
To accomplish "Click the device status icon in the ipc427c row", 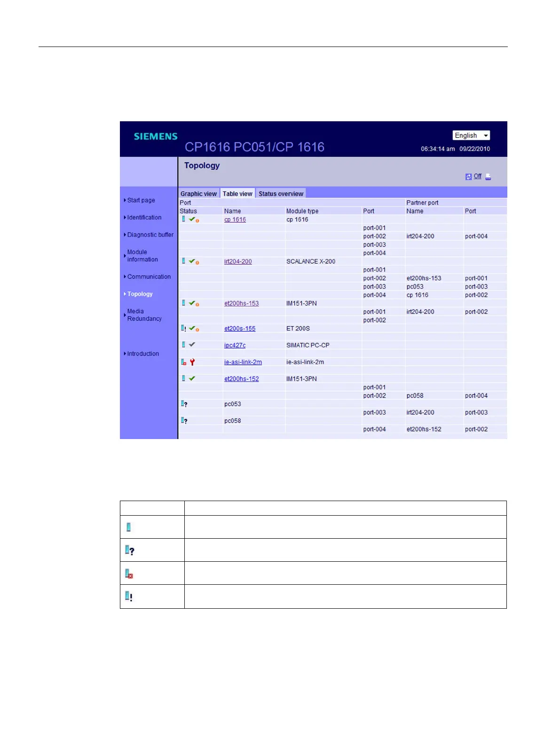I will pyautogui.click(x=183, y=345).
